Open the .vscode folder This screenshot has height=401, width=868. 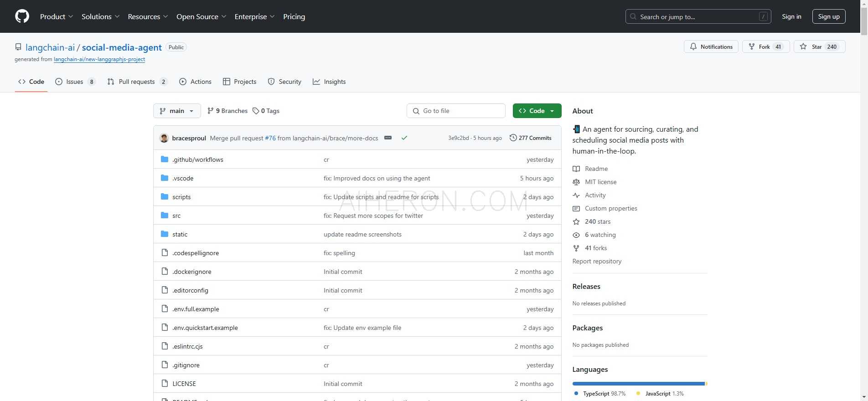coord(183,178)
